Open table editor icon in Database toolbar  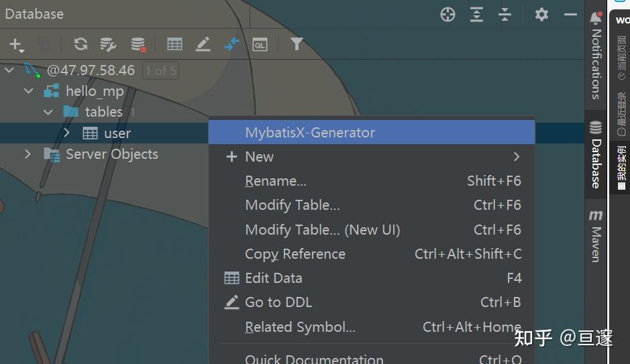[174, 44]
